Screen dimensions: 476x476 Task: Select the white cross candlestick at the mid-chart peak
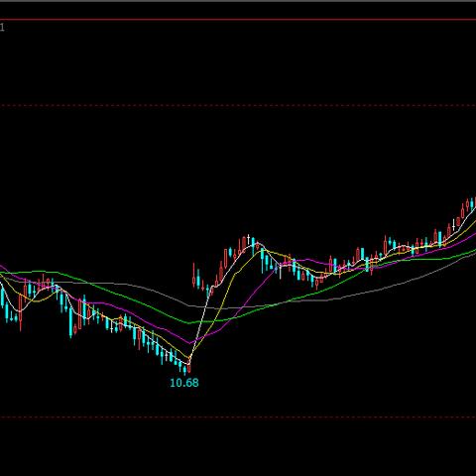tap(249, 240)
